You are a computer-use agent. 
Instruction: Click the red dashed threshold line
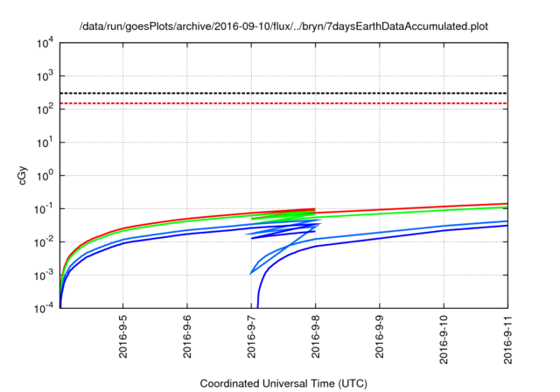pos(283,103)
